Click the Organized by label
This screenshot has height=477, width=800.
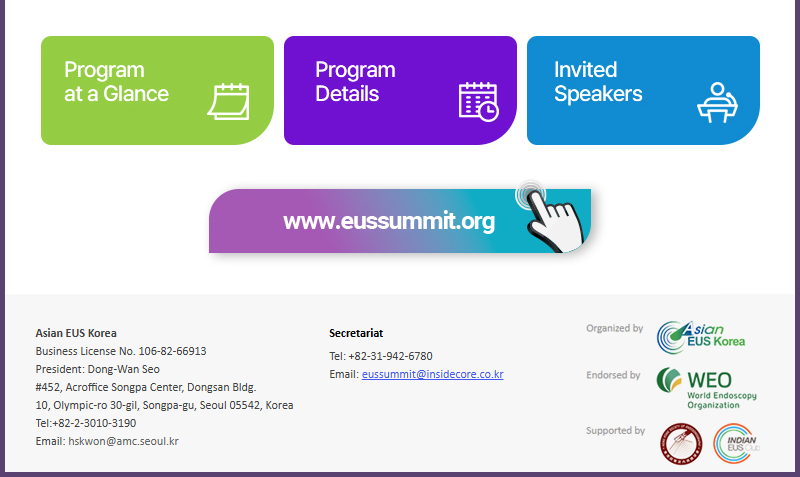click(x=614, y=328)
